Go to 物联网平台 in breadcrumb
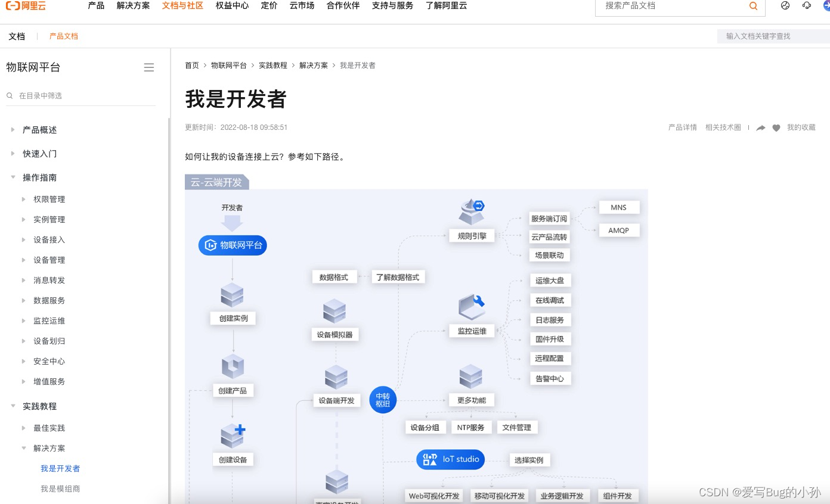830x504 pixels. pyautogui.click(x=229, y=66)
